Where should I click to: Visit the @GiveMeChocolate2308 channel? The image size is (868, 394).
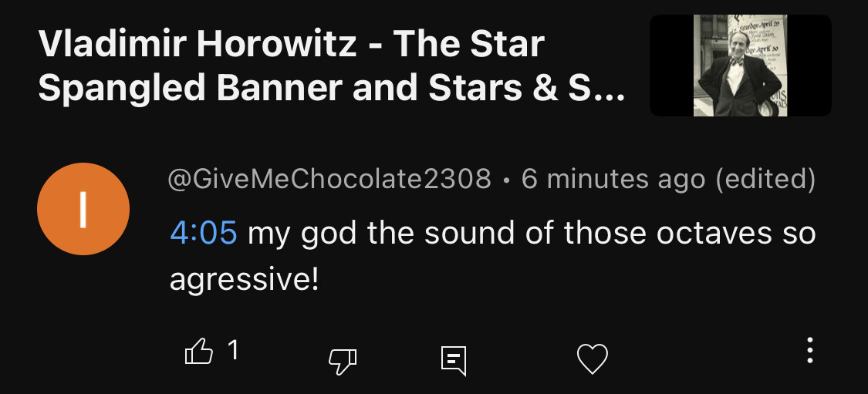coord(329,180)
